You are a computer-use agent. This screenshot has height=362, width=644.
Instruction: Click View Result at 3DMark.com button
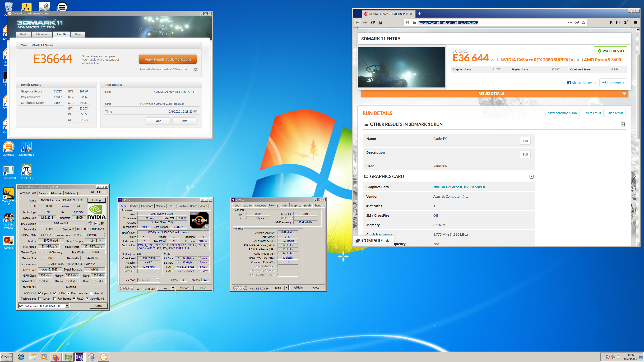[x=168, y=60]
